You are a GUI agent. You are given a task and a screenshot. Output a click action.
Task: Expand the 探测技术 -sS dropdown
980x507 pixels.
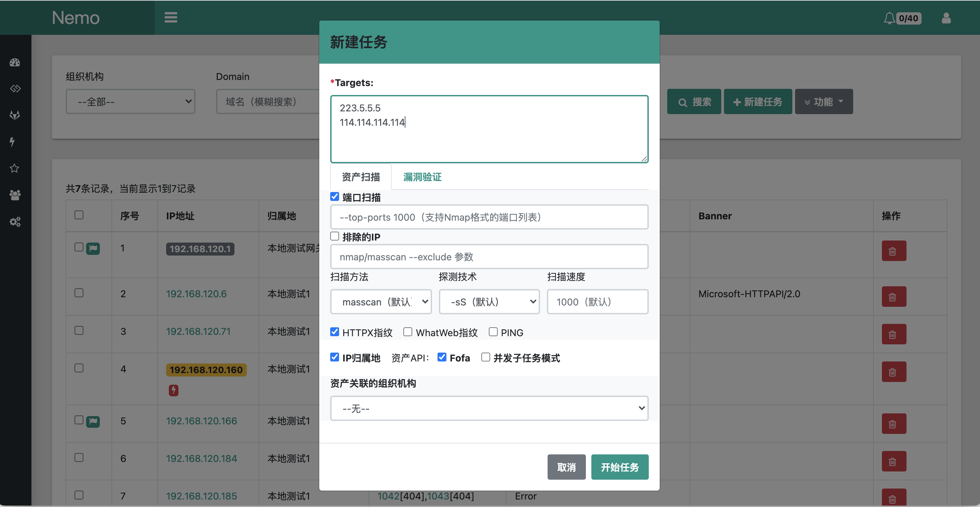click(489, 302)
